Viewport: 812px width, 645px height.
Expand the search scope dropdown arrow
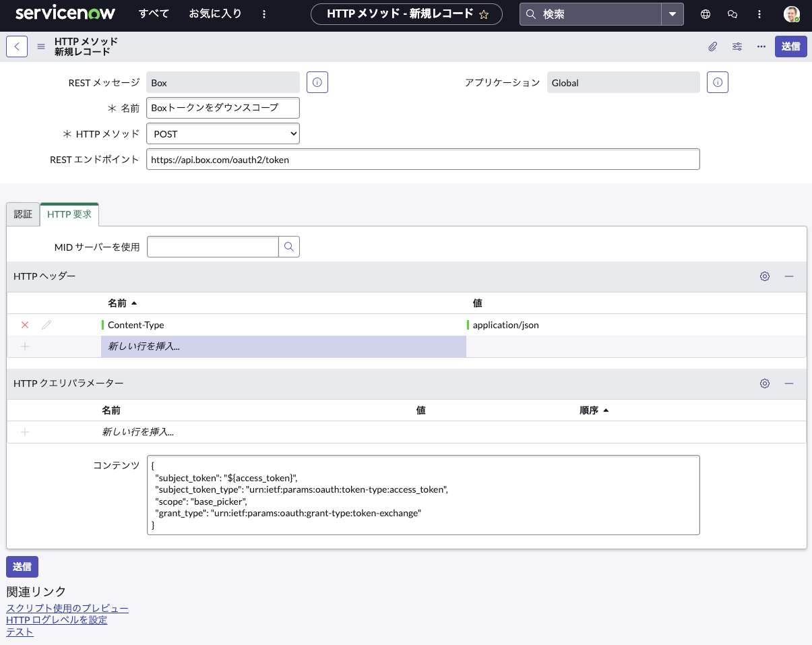coord(673,14)
